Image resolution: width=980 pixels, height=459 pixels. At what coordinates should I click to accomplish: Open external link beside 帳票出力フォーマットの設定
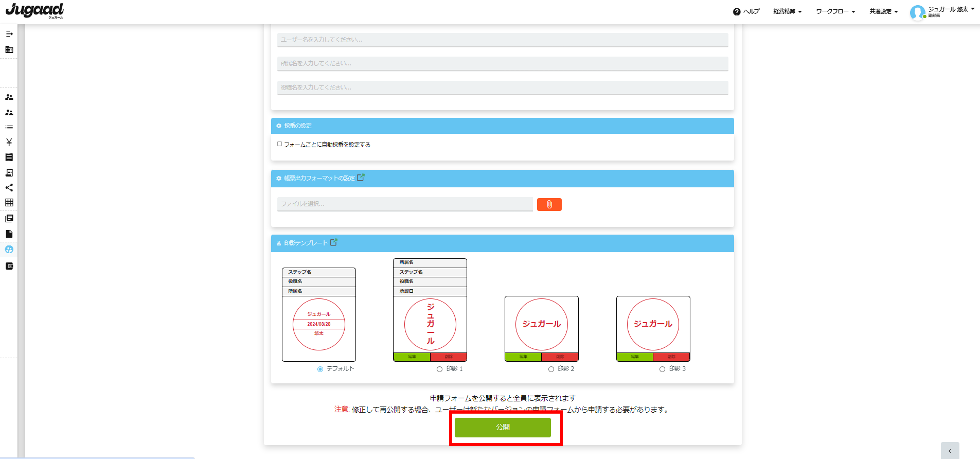point(361,177)
